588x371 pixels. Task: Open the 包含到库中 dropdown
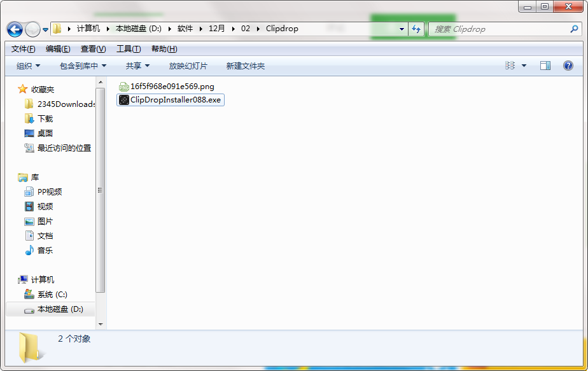click(83, 66)
